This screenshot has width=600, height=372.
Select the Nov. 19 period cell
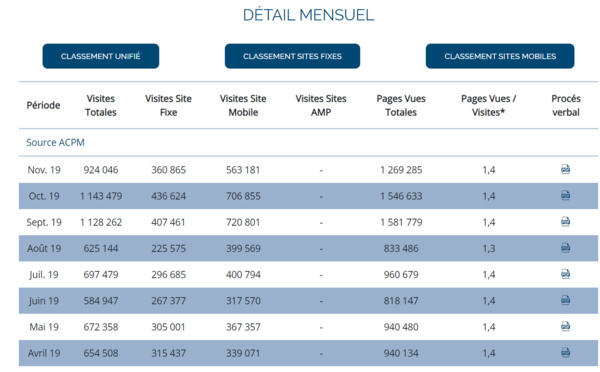[x=44, y=170]
